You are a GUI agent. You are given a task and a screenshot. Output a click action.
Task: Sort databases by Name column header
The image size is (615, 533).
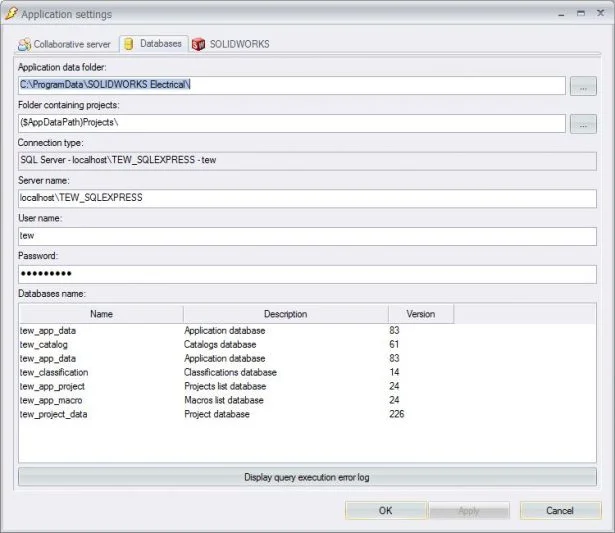[100, 314]
